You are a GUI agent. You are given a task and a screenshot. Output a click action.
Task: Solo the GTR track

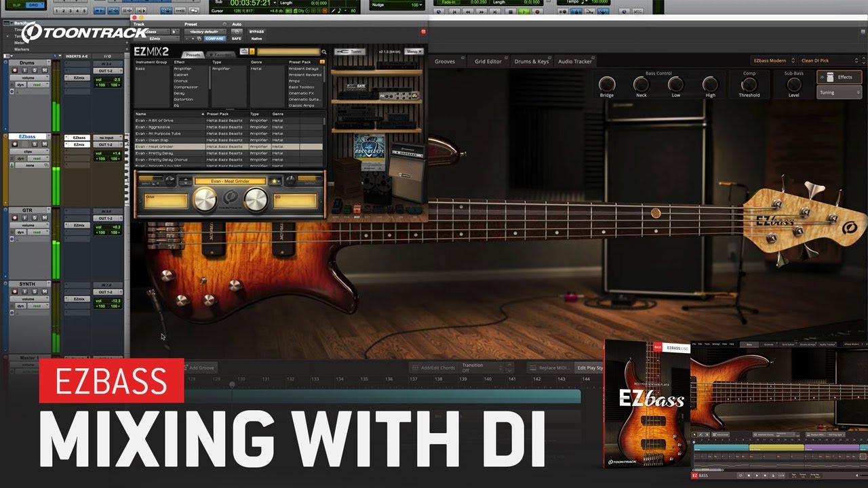pos(35,217)
